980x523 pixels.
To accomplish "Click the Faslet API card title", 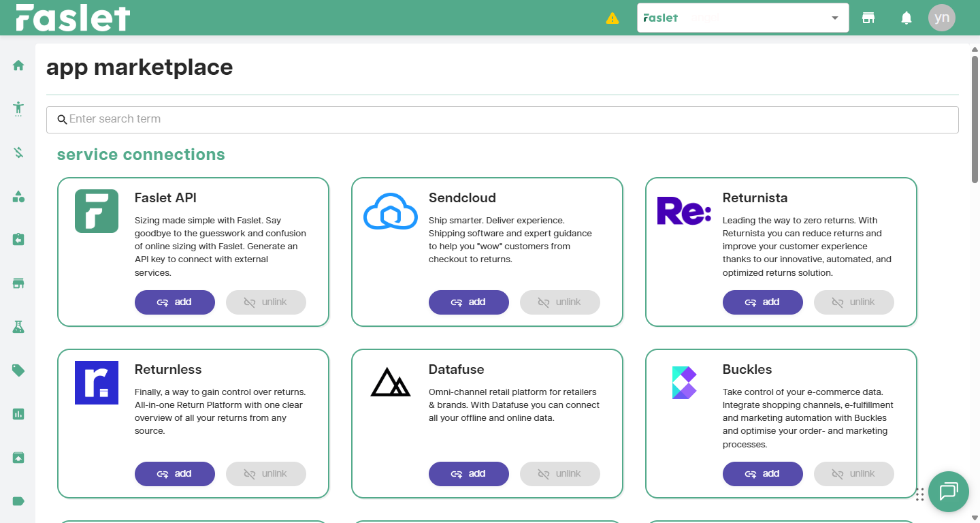I will (165, 198).
